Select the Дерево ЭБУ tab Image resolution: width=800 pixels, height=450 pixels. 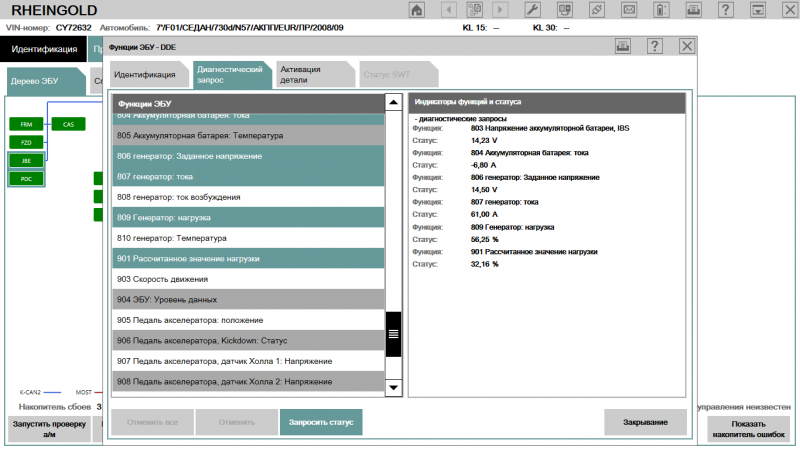click(45, 81)
